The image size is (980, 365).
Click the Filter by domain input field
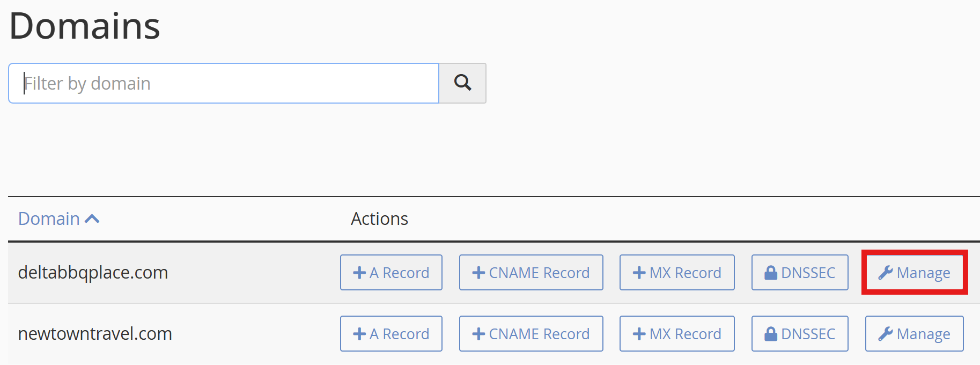coord(224,83)
